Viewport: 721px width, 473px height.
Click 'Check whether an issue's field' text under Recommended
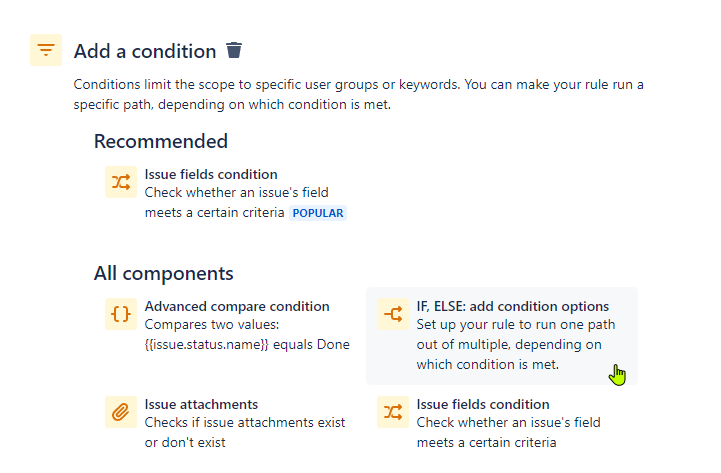(x=237, y=192)
